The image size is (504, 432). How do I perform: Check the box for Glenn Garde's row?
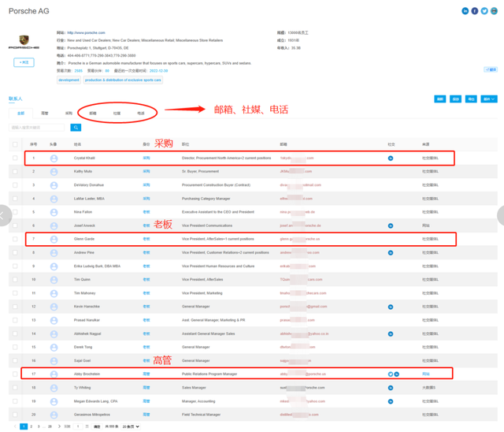(x=15, y=239)
